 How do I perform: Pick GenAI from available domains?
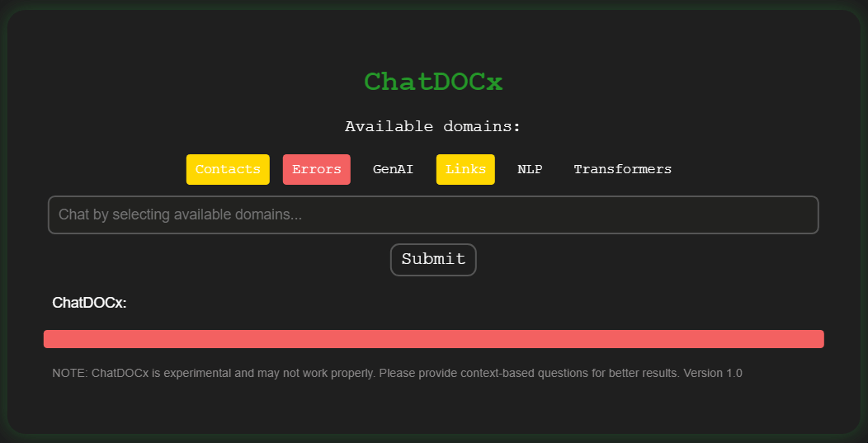[393, 169]
